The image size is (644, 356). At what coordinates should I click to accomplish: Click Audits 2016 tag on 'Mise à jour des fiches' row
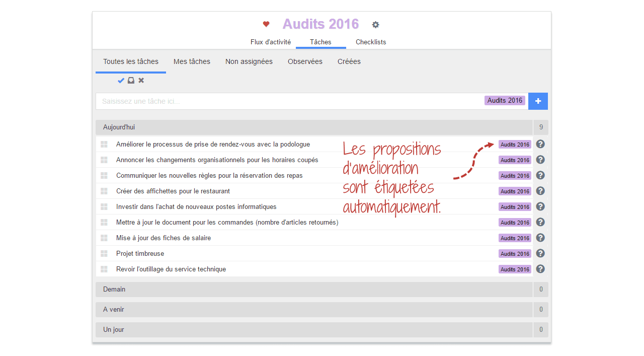pos(515,238)
